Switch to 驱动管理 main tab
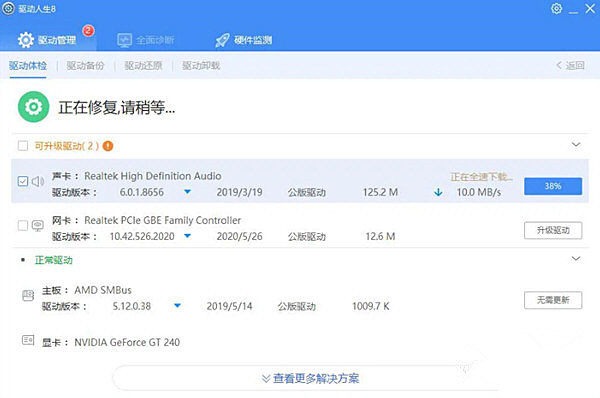600x398 pixels. pos(48,40)
